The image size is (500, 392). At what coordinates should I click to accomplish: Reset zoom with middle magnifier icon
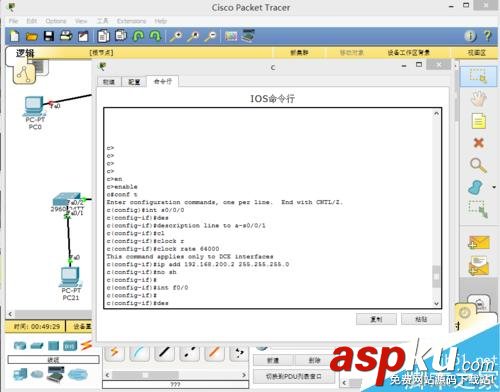[x=193, y=36]
